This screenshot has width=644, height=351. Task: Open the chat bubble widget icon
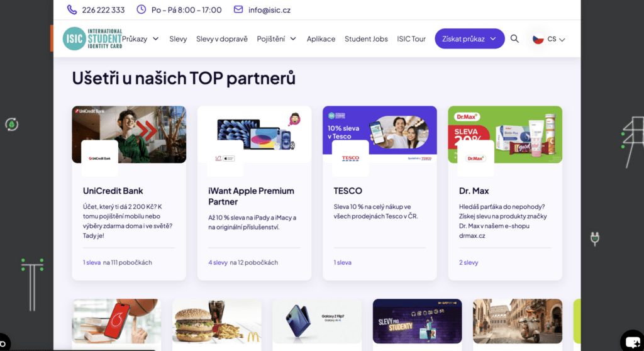tap(633, 342)
